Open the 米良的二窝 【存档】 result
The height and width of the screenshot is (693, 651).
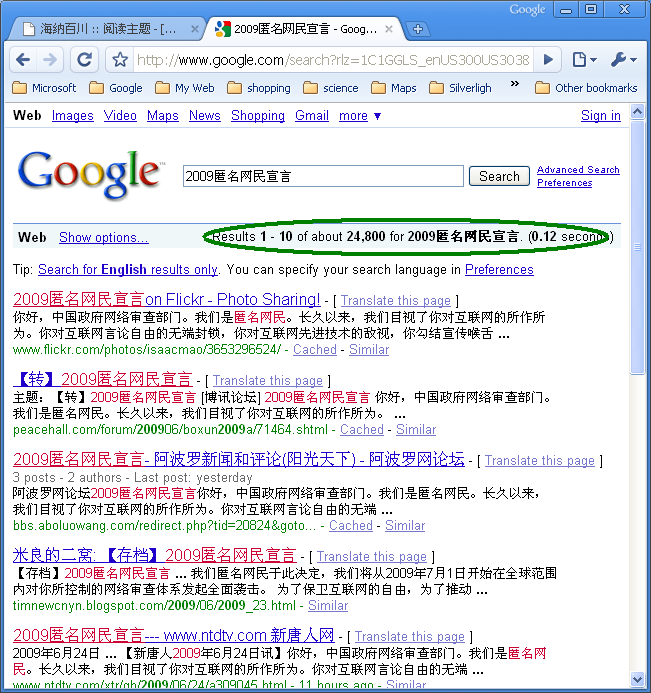[155, 555]
